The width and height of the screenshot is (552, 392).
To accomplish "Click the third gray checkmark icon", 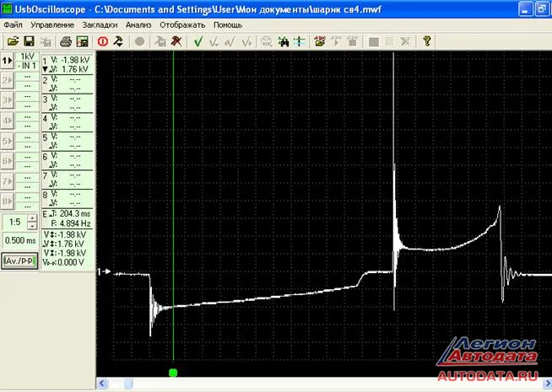I will pyautogui.click(x=246, y=41).
